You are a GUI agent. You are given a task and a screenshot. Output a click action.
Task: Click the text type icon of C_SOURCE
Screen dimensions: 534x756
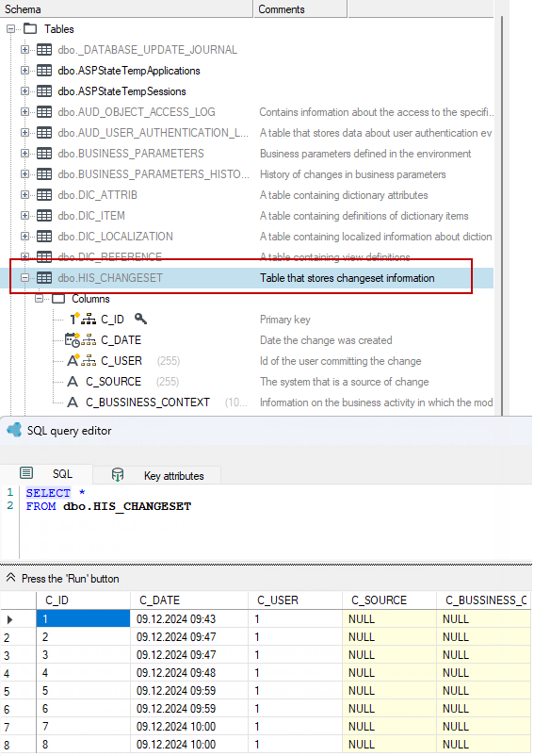click(x=73, y=382)
